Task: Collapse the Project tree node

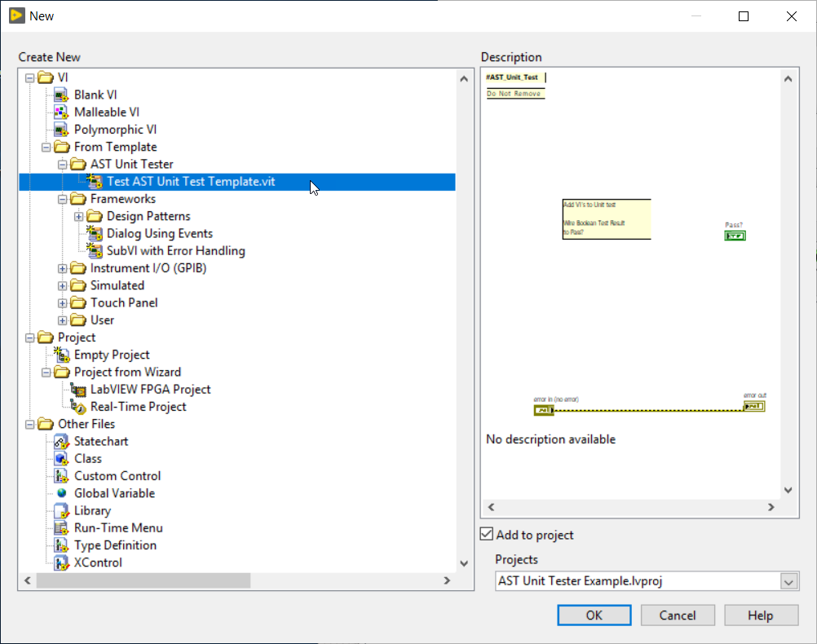Action: click(29, 338)
